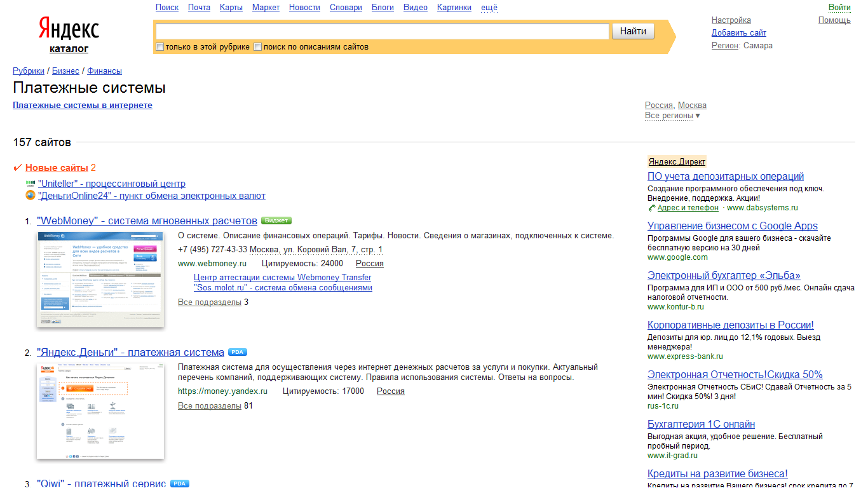
Task: Enable the 'только в этой рубрике' checkbox
Action: pos(160,46)
